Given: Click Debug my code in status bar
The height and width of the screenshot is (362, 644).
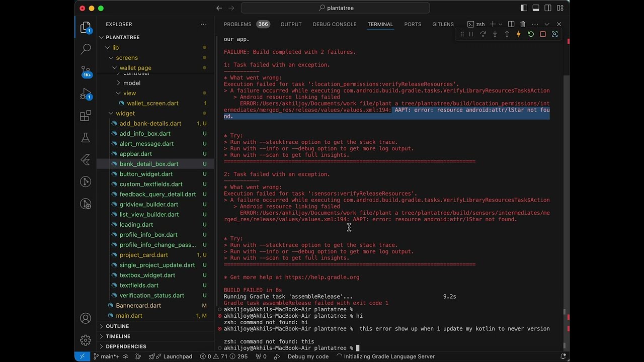Looking at the screenshot, I should click(308, 356).
